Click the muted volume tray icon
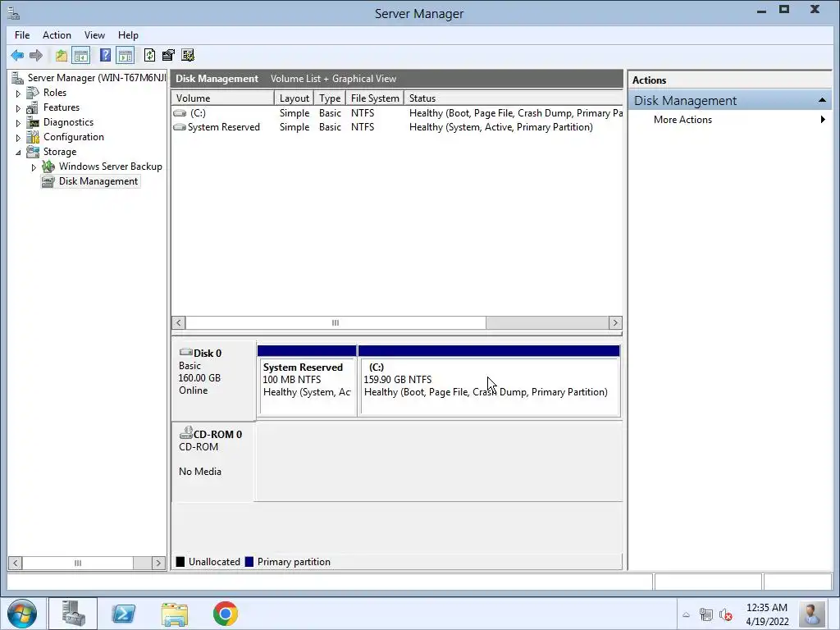This screenshot has width=840, height=630. point(726,615)
